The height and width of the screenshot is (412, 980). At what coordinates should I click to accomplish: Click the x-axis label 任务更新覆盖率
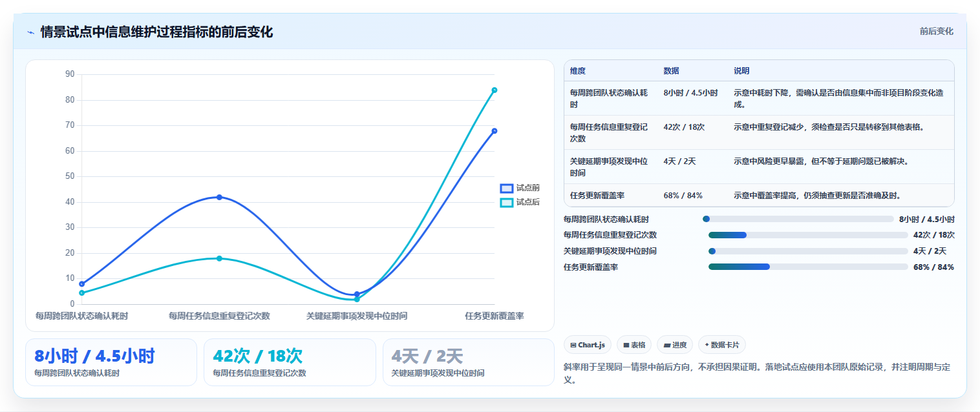(495, 316)
